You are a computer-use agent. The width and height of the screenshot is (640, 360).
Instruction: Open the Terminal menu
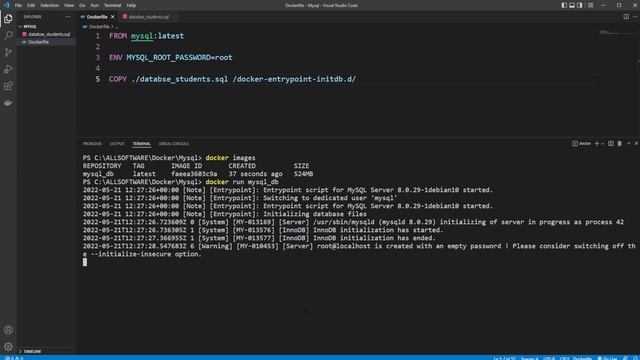point(112,5)
